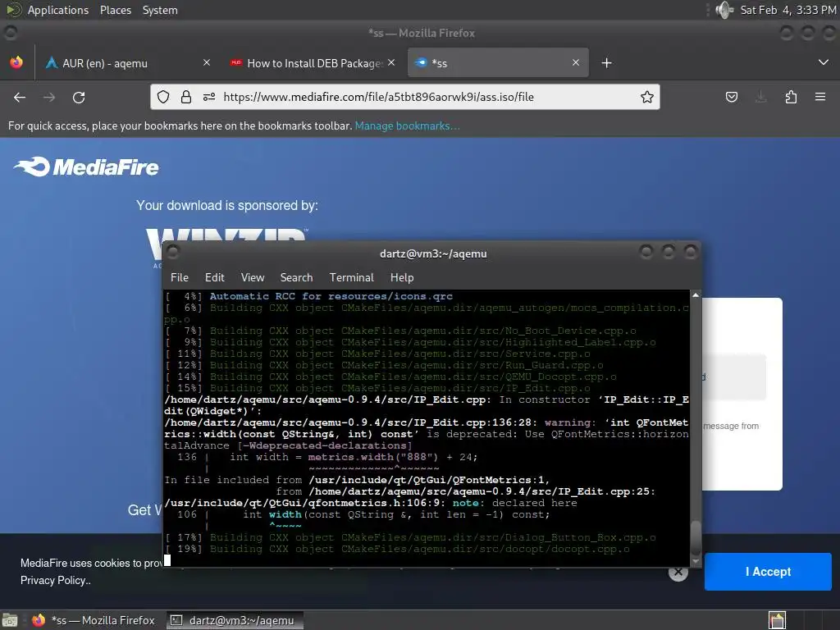
Task: Open terminal File menu
Action: pyautogui.click(x=180, y=277)
